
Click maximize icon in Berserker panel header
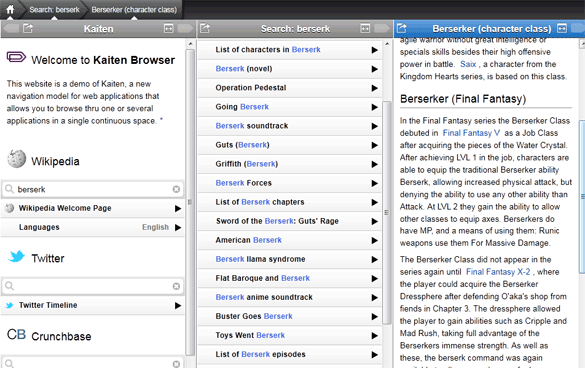tap(562, 28)
